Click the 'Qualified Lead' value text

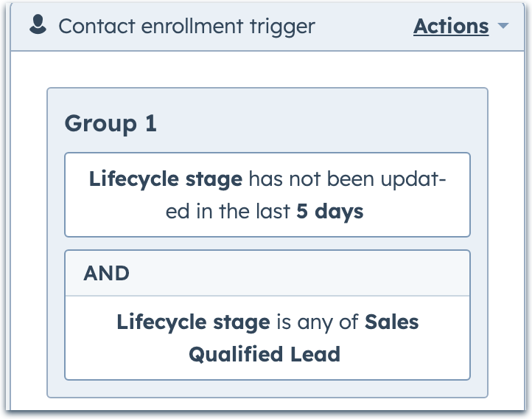coord(265,354)
